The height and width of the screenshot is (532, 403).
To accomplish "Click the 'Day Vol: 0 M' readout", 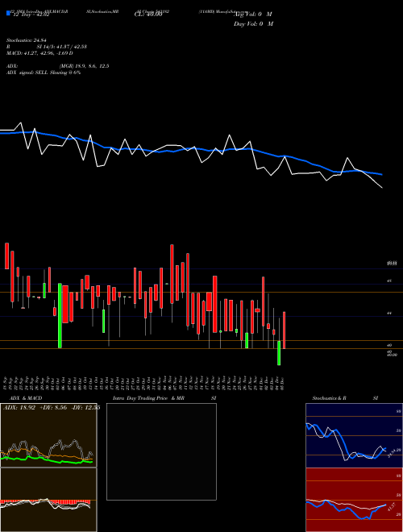I will tap(253, 24).
